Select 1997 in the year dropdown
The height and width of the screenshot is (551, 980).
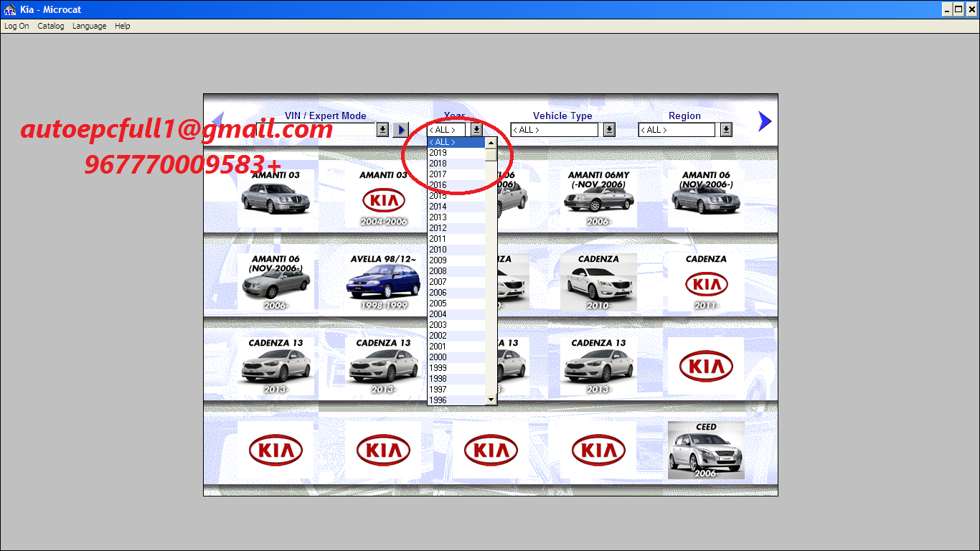[x=456, y=390]
